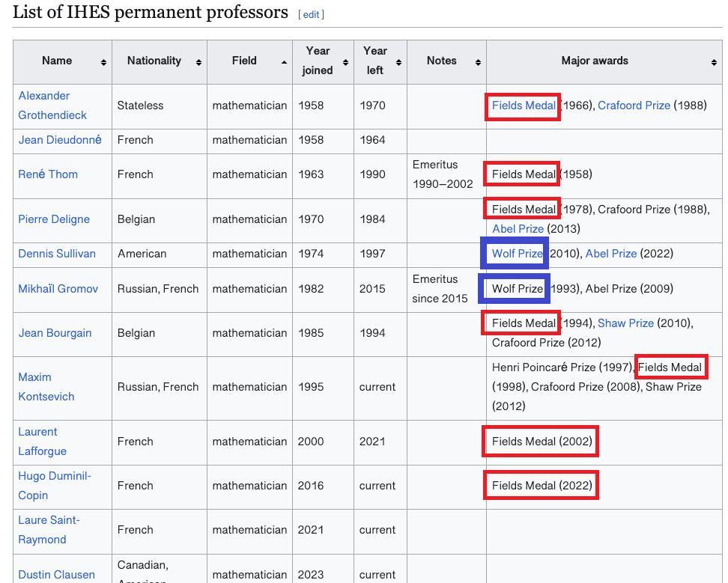The image size is (728, 583).
Task: Click 'American' nationality in Sullivan row
Action: (142, 254)
